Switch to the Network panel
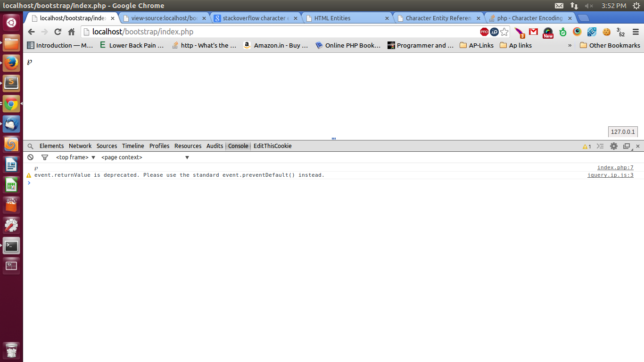Viewport: 644px width, 362px height. click(x=80, y=146)
